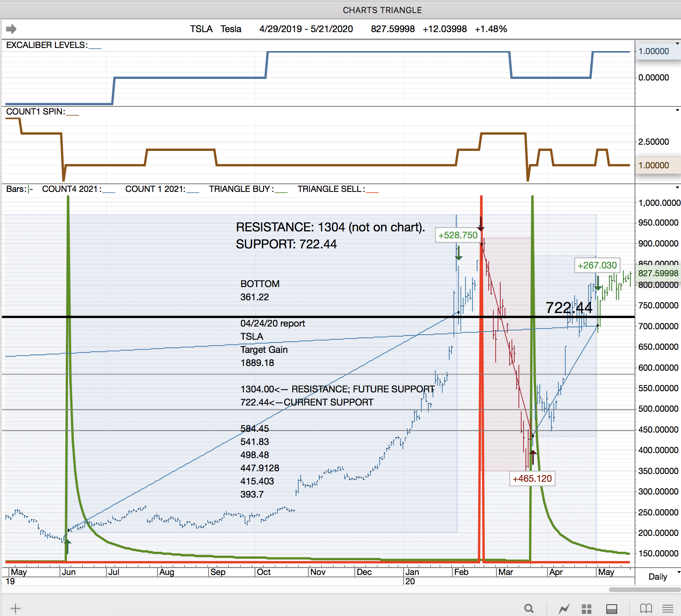Click the 1889.18 target gain value
The image size is (681, 616).
pyautogui.click(x=257, y=363)
